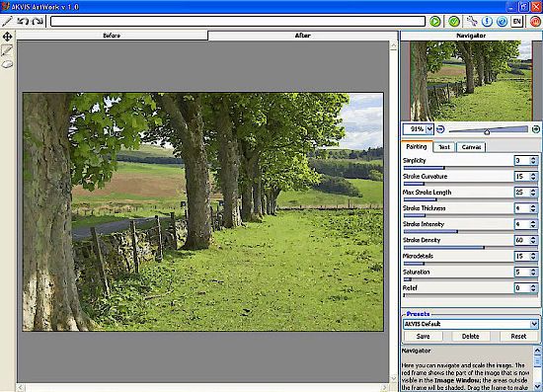Open help with the blue question icon

click(x=503, y=22)
